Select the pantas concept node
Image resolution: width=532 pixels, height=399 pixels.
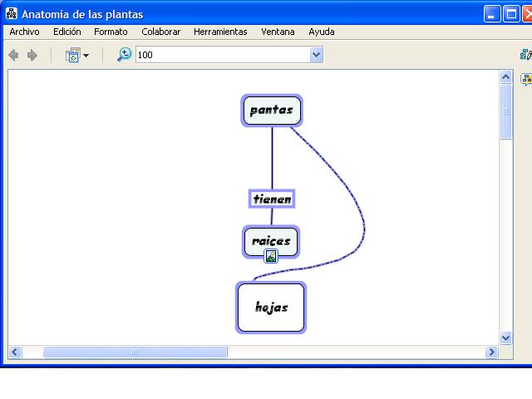(x=271, y=110)
